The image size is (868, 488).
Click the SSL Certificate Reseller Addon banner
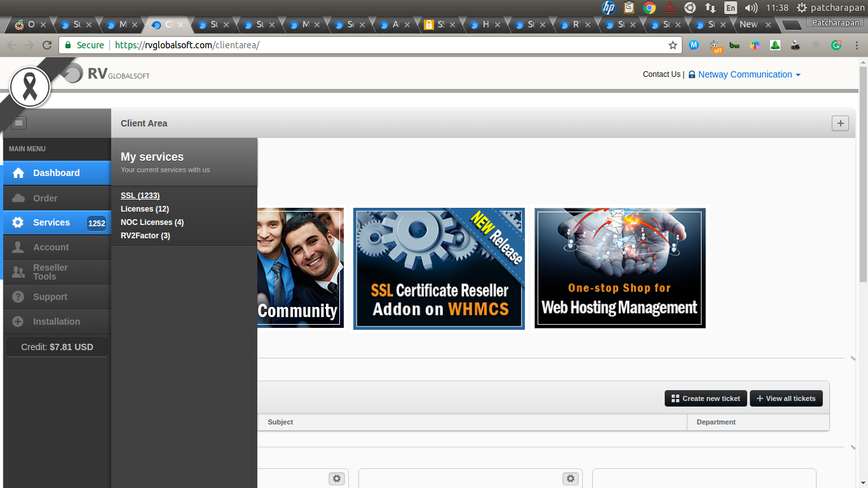pyautogui.click(x=438, y=268)
